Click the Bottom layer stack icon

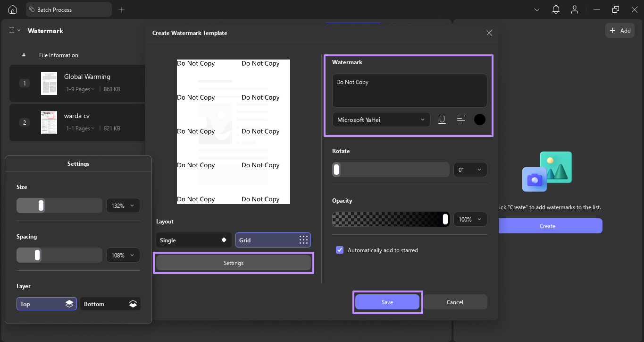133,304
